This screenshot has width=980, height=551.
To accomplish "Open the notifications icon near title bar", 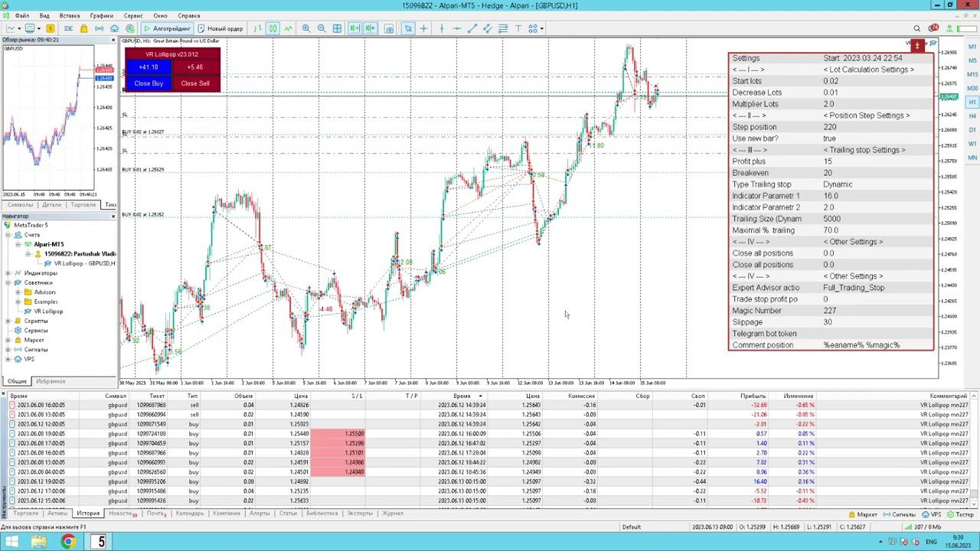I will tap(933, 28).
